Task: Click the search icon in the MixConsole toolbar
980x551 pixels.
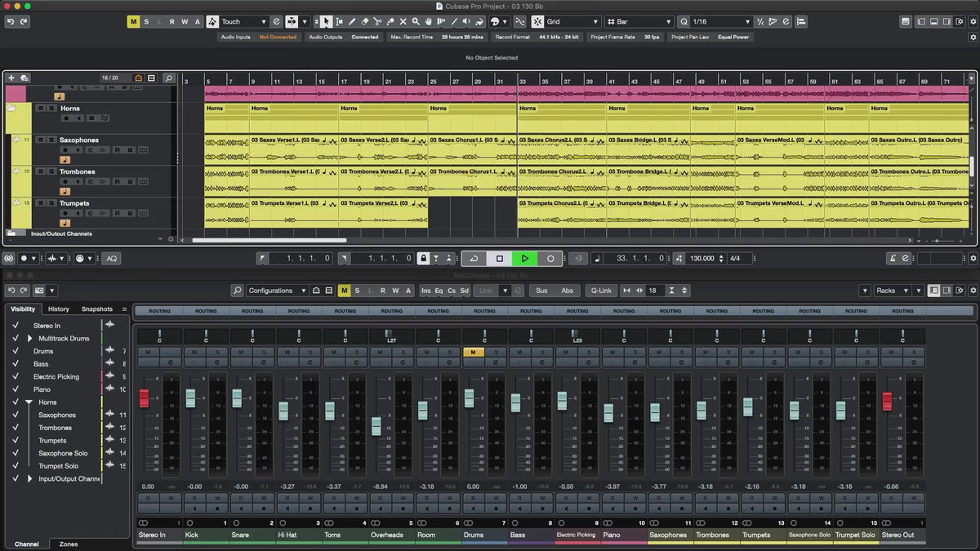Action: click(x=237, y=291)
